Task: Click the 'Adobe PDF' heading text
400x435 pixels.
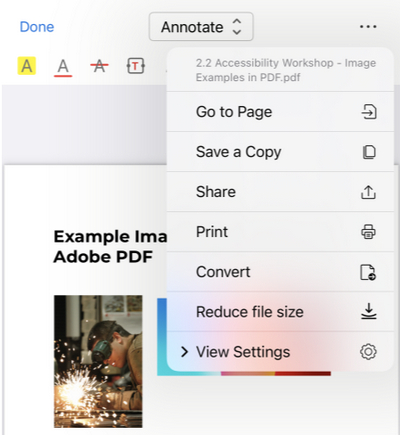Action: [x=103, y=257]
